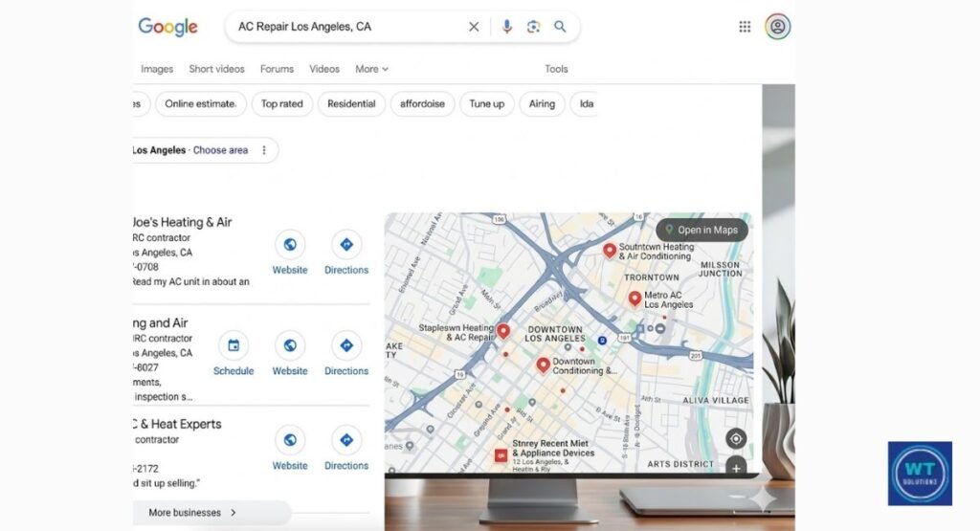
Task: Open the search Tools option
Action: coord(556,69)
